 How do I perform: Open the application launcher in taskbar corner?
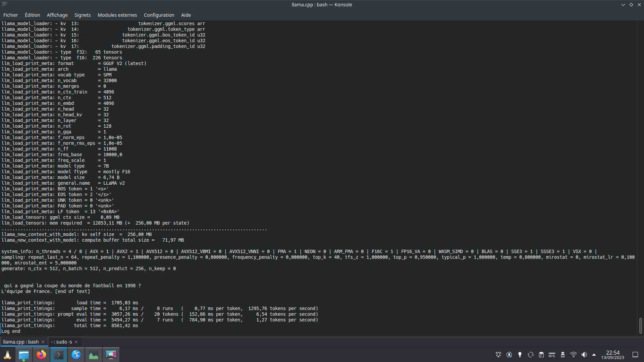(7, 355)
